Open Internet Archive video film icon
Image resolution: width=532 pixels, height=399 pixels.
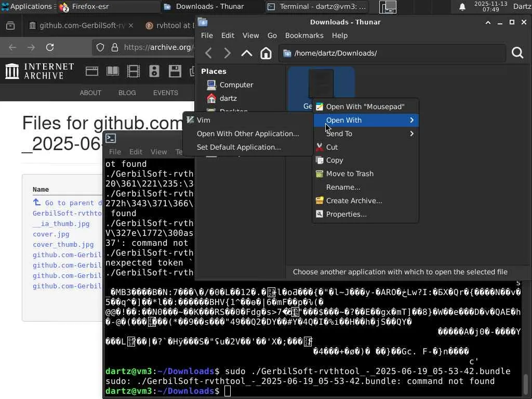[x=134, y=71]
